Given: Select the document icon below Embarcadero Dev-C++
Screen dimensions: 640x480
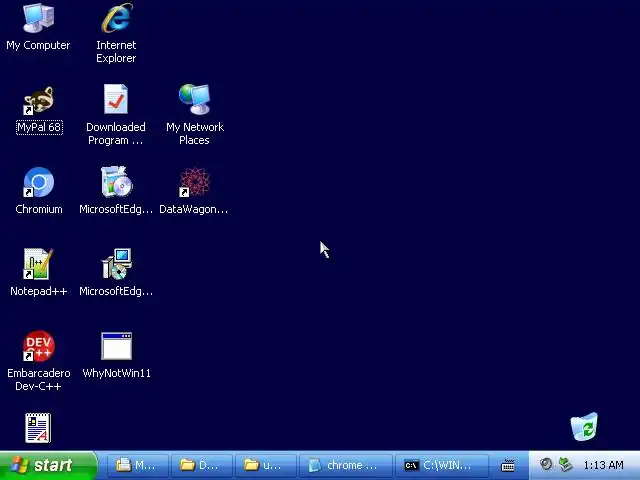Looking at the screenshot, I should pos(38,428).
